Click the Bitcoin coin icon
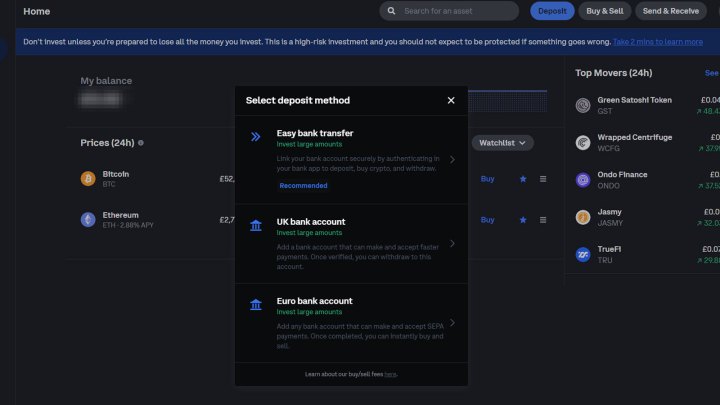720x405 pixels. [88, 179]
